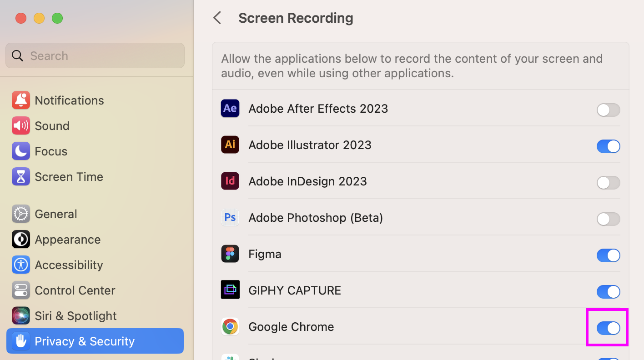Image resolution: width=644 pixels, height=360 pixels.
Task: Click the 'Adobe Photoshop (Beta)' label
Action: tap(316, 218)
